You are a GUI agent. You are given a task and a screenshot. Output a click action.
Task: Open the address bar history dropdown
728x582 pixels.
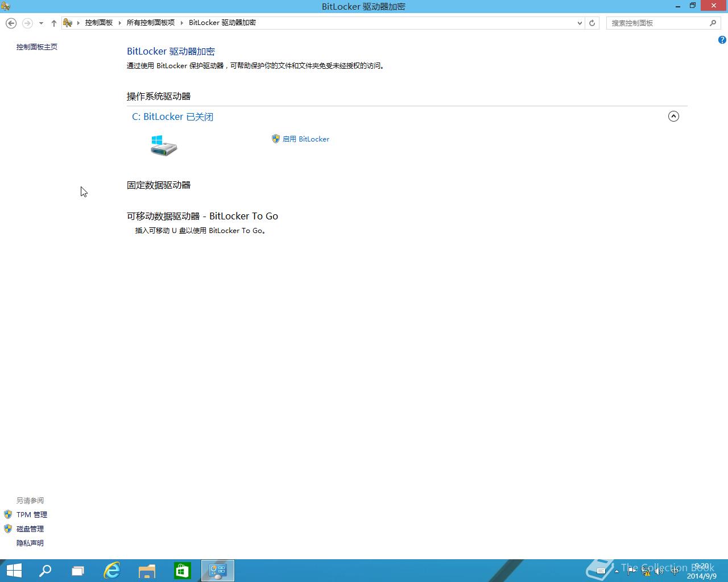point(580,23)
